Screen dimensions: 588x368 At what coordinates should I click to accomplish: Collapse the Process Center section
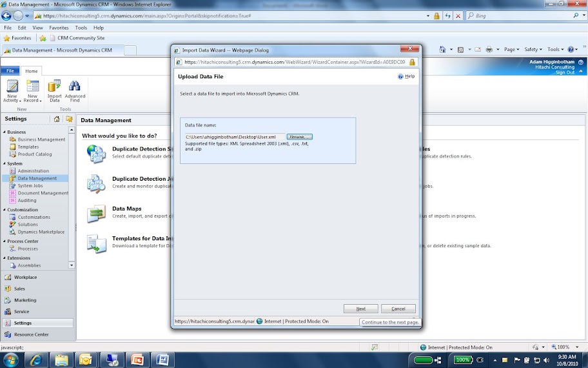click(5, 241)
